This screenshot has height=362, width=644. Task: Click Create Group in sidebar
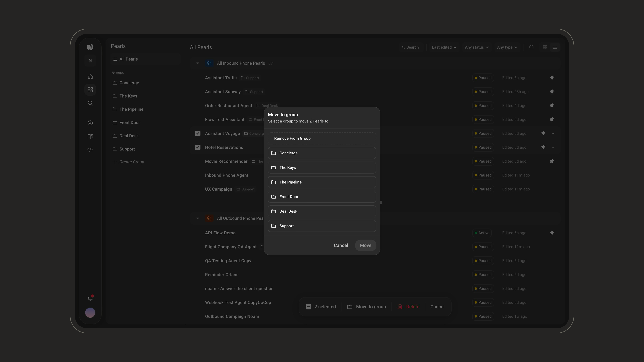pyautogui.click(x=128, y=162)
